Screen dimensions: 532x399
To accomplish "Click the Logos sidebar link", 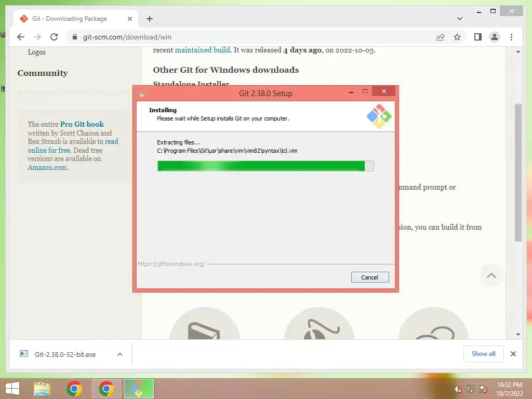I will click(x=37, y=52).
